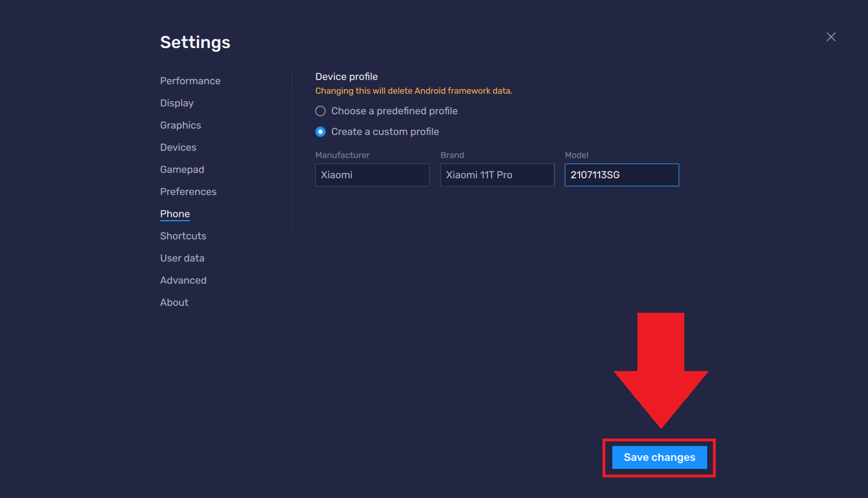Click the Brand input field
868x498 pixels.
tap(497, 175)
